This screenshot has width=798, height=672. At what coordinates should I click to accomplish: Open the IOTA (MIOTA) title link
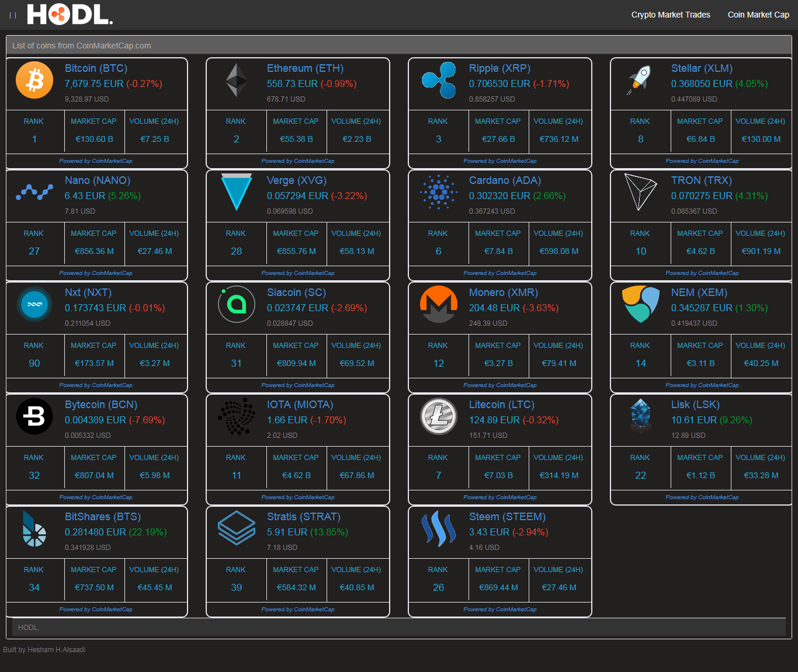click(x=300, y=405)
